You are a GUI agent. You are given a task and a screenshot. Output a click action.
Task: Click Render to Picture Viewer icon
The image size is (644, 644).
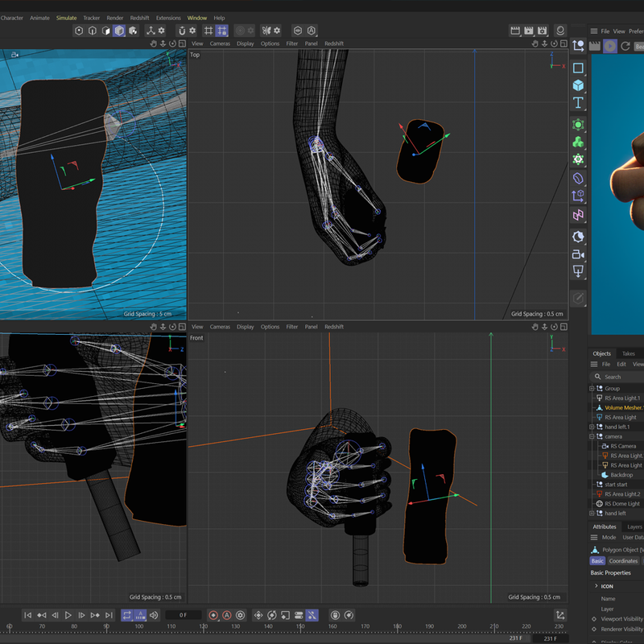tap(529, 31)
